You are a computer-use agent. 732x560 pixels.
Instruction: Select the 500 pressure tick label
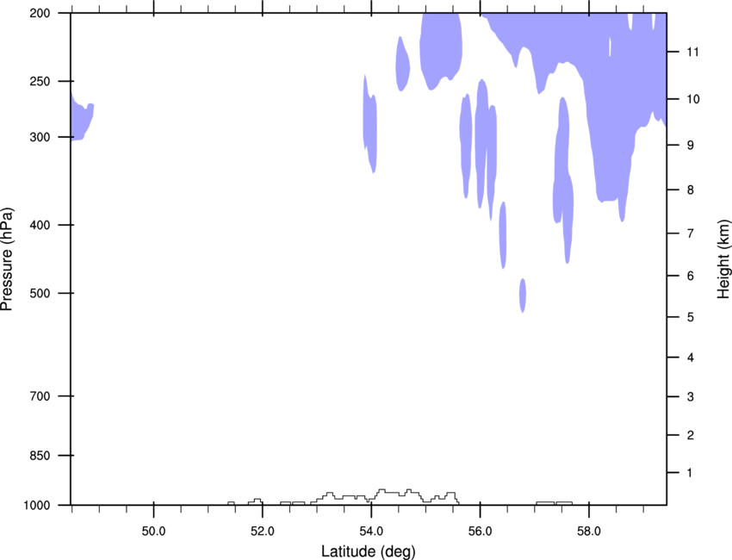pos(40,293)
